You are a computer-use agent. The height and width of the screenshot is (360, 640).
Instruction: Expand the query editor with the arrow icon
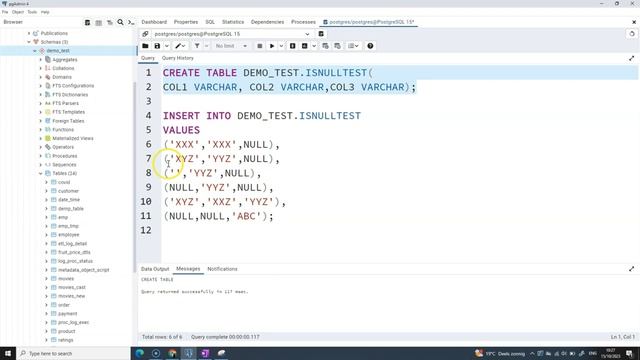631,59
